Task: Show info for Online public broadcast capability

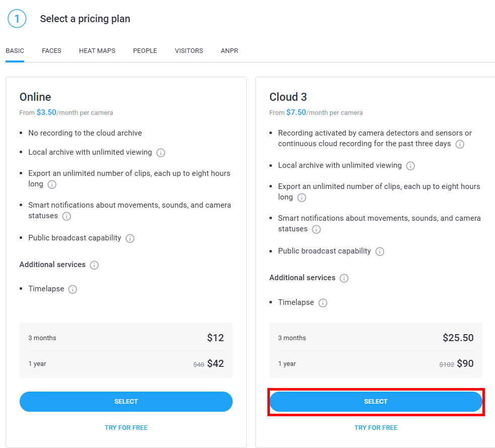Action: [x=130, y=238]
